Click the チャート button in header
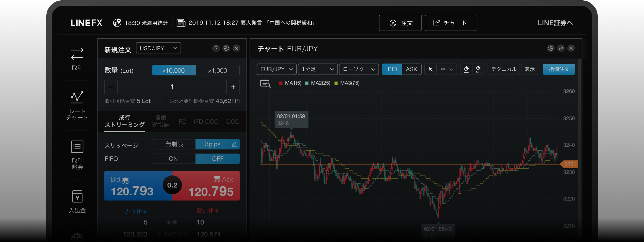This screenshot has height=242, width=644. pyautogui.click(x=450, y=23)
